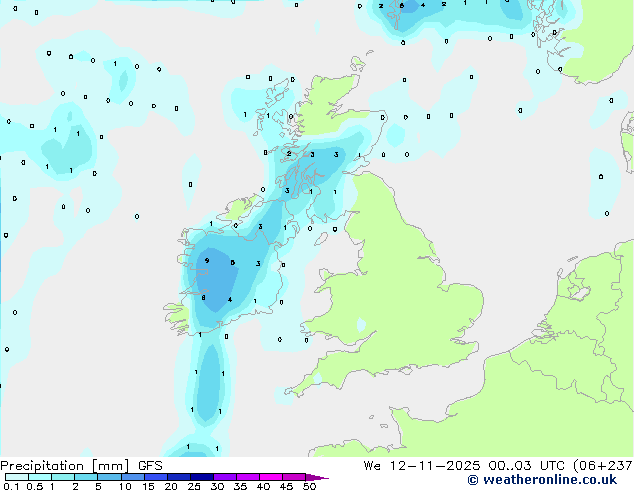Image resolution: width=634 pixels, height=490 pixels.
Task: Click the legend label '50'
Action: click(x=309, y=486)
